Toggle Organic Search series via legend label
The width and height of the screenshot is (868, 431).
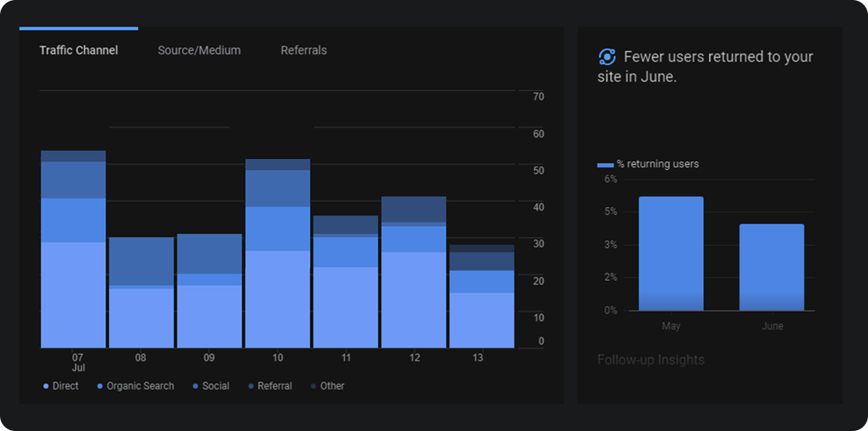[x=140, y=386]
